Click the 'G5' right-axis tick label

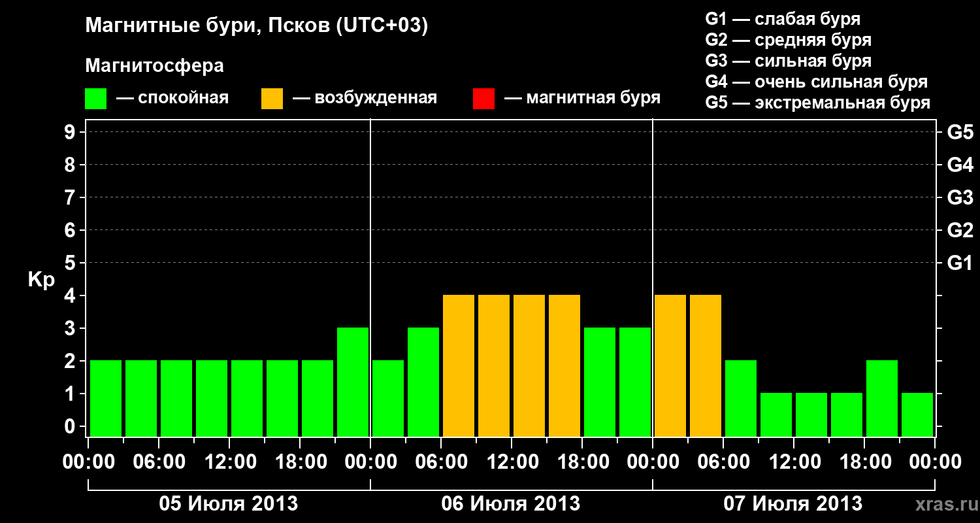960,132
